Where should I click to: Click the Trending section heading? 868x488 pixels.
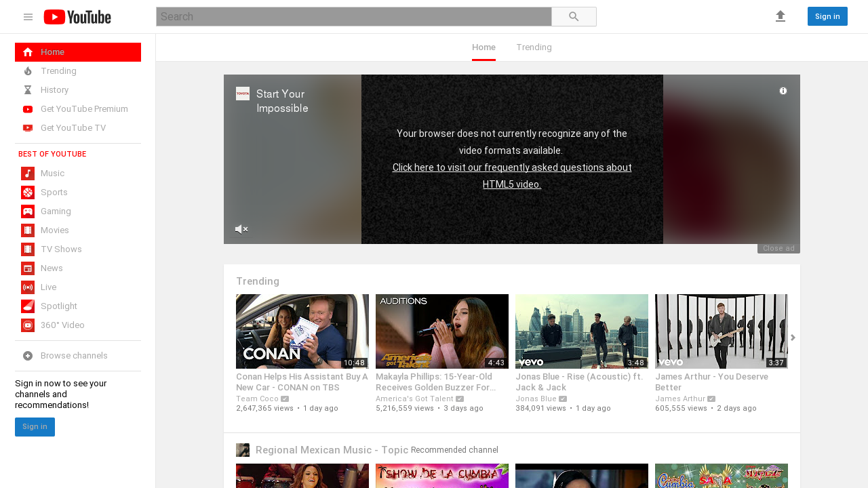[258, 281]
